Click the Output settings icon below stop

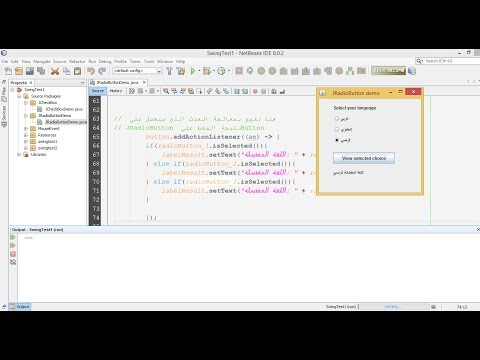[13, 262]
